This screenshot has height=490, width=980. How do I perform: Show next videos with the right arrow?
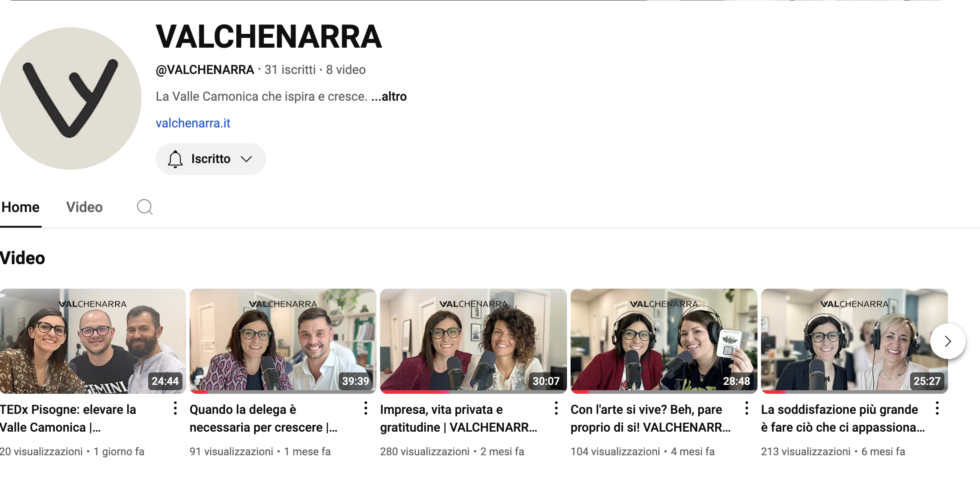click(x=948, y=341)
